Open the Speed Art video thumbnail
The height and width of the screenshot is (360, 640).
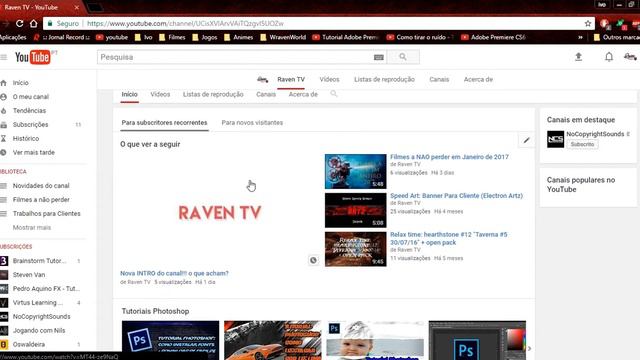pyautogui.click(x=356, y=210)
